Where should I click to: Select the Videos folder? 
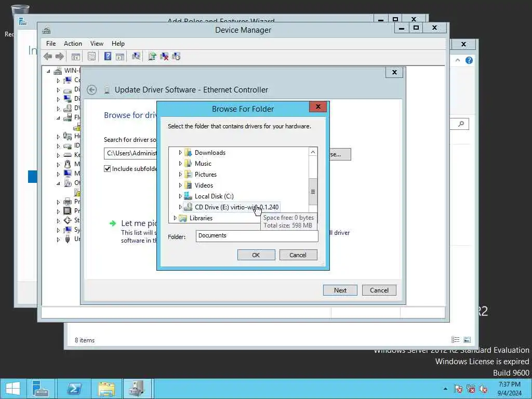click(204, 185)
